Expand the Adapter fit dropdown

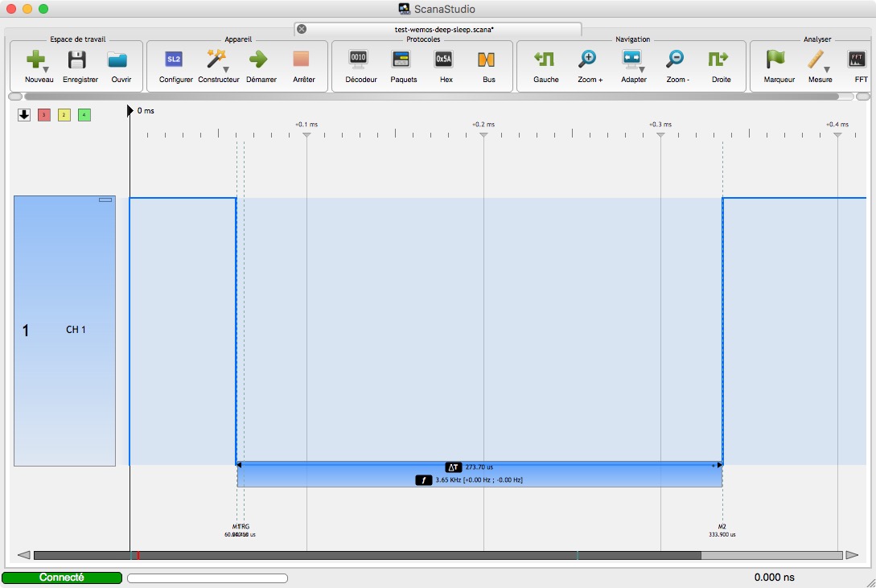642,69
